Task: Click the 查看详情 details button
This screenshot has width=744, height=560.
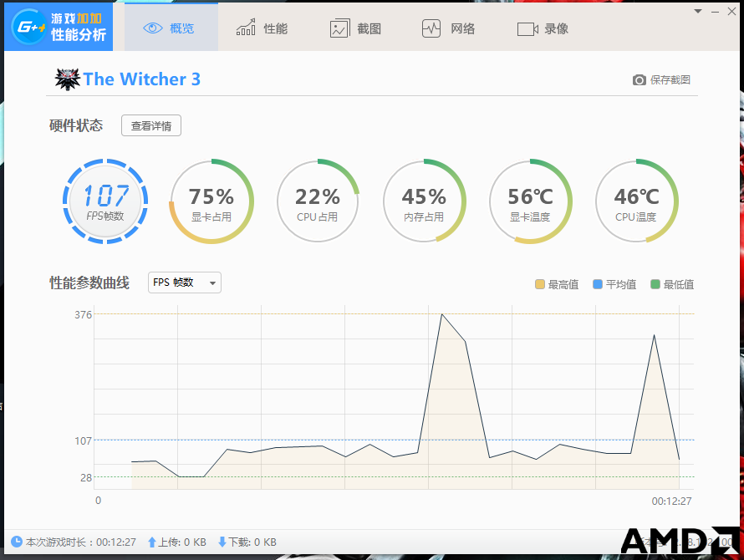Action: click(150, 125)
